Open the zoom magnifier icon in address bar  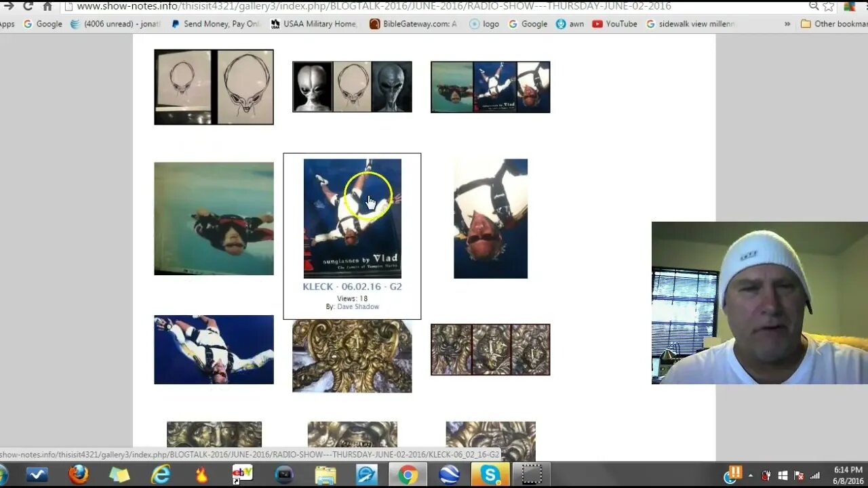(814, 6)
